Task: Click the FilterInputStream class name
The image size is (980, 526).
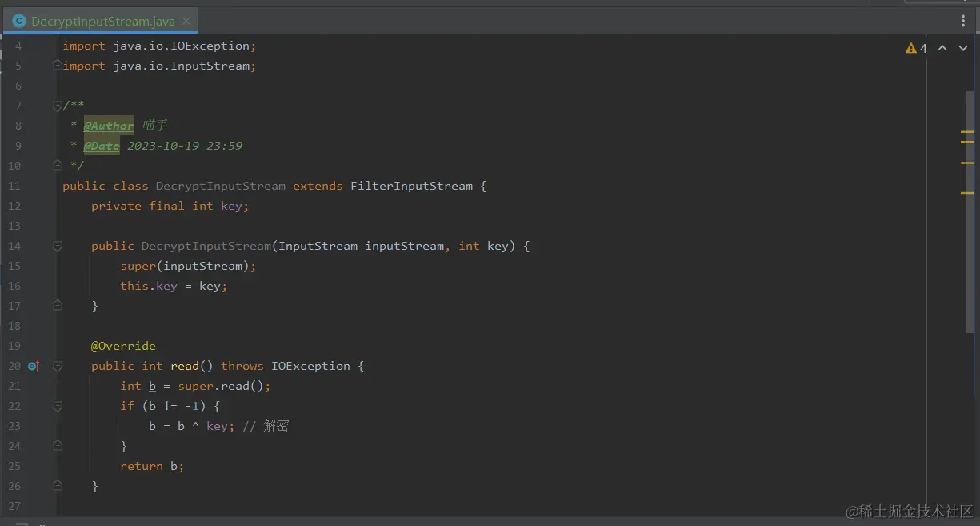Action: 411,186
